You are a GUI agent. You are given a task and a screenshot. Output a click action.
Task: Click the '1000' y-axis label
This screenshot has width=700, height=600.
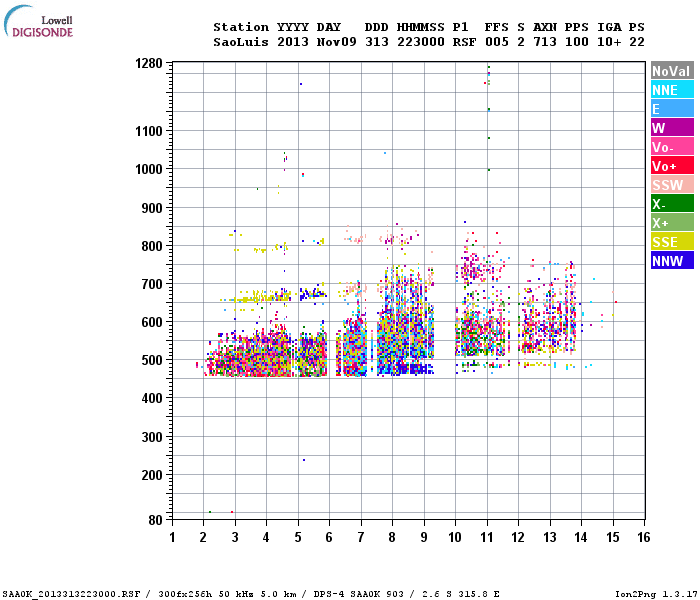coord(149,169)
